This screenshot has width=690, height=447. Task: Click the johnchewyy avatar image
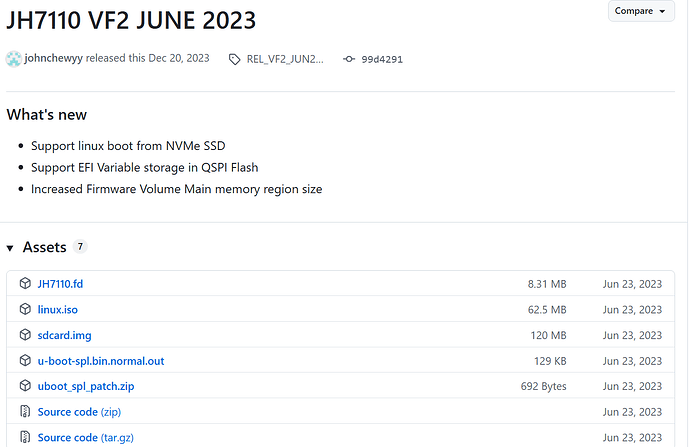[14, 59]
